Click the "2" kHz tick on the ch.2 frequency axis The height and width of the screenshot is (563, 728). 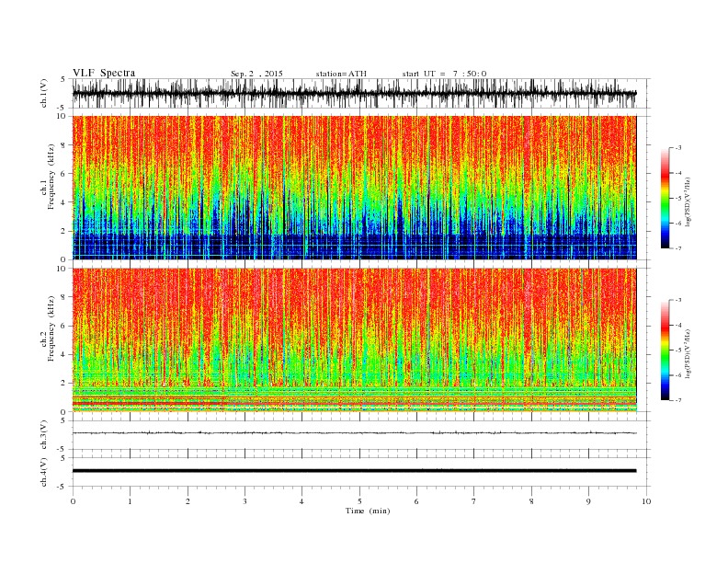click(64, 384)
